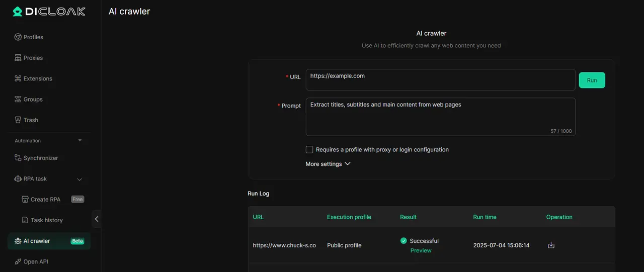Click the DICloak logo icon
The height and width of the screenshot is (272, 644).
(18, 11)
